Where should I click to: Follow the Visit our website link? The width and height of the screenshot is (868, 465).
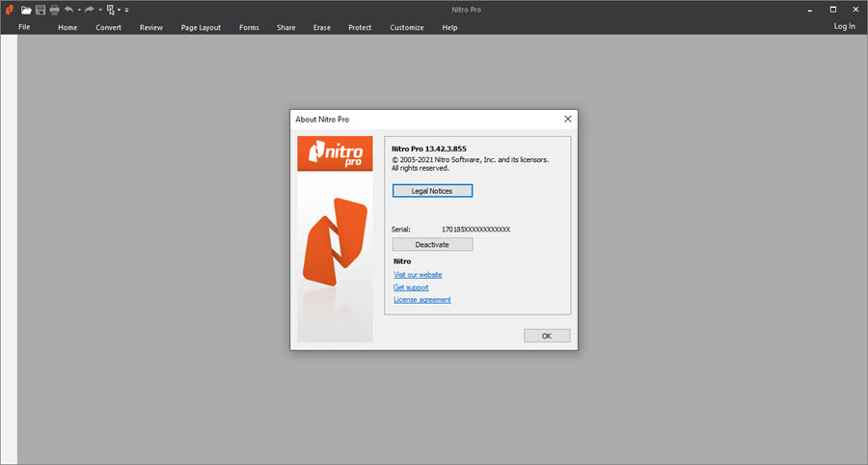pyautogui.click(x=418, y=275)
